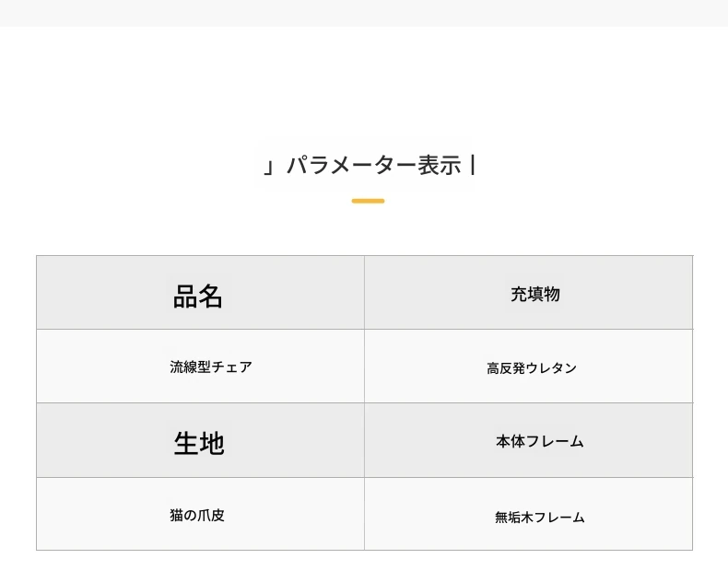Select the 本体フレーム header cell
The image size is (728, 582).
528,440
